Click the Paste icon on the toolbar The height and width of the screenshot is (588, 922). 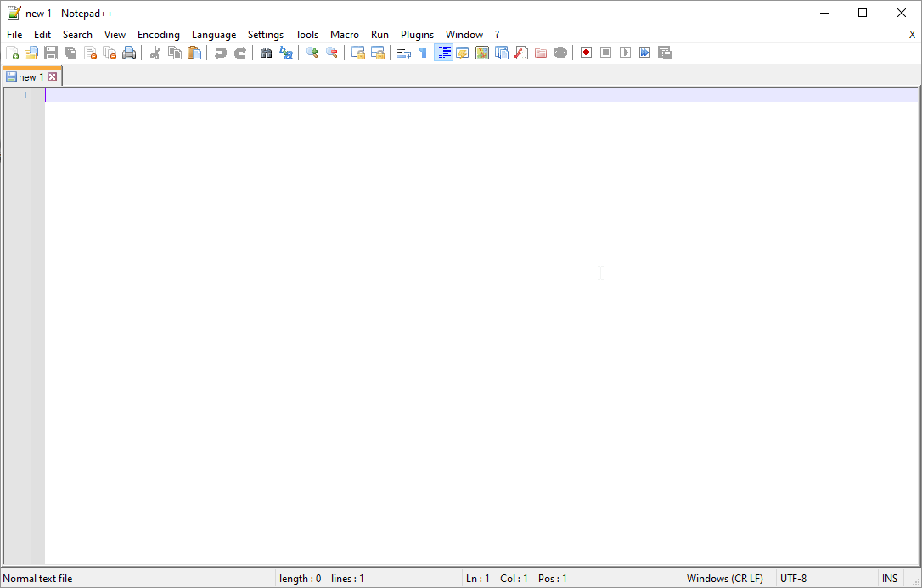click(x=194, y=52)
